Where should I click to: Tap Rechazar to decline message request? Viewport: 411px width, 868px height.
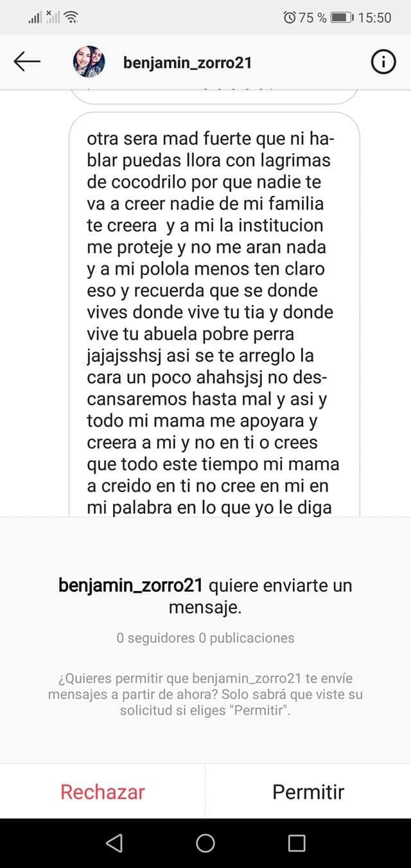click(103, 792)
